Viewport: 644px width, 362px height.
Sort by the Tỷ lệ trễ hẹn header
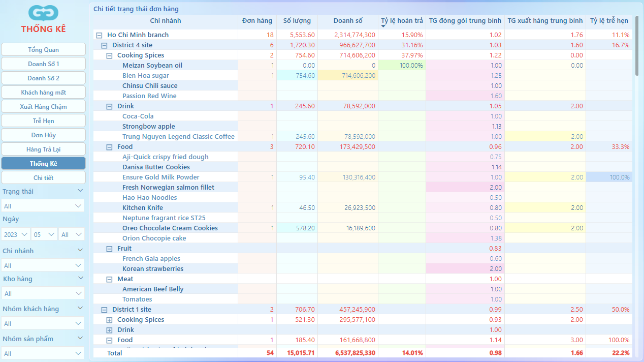pyautogui.click(x=609, y=21)
